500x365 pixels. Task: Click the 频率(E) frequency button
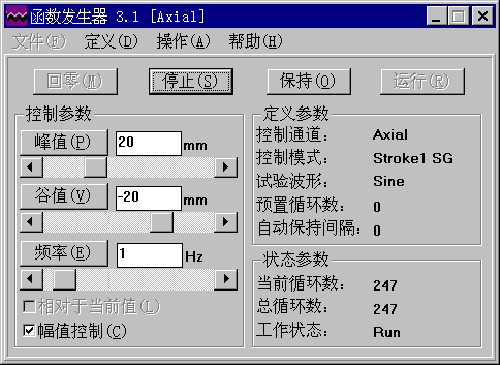[x=64, y=253]
